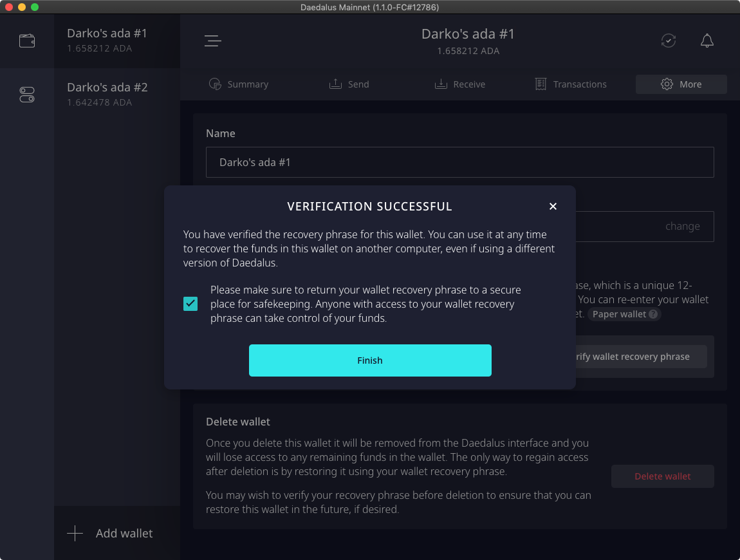Select the More settings tab
Image resolution: width=740 pixels, height=560 pixels.
681,84
